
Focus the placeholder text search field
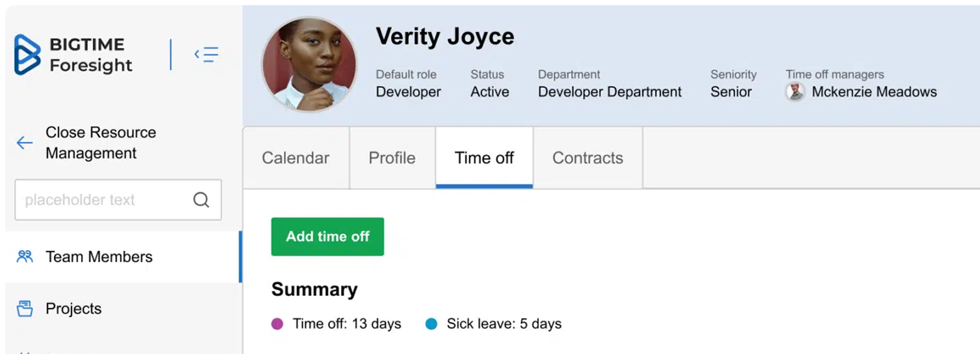pyautogui.click(x=118, y=200)
